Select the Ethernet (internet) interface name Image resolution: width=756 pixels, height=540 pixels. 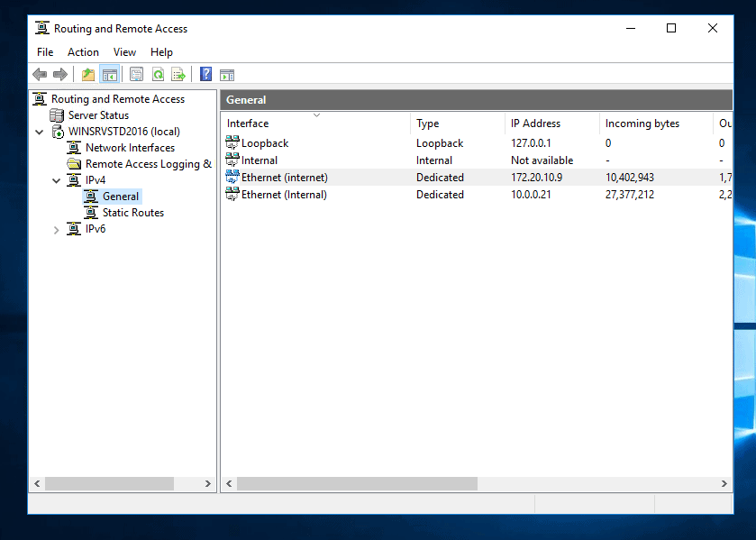285,177
